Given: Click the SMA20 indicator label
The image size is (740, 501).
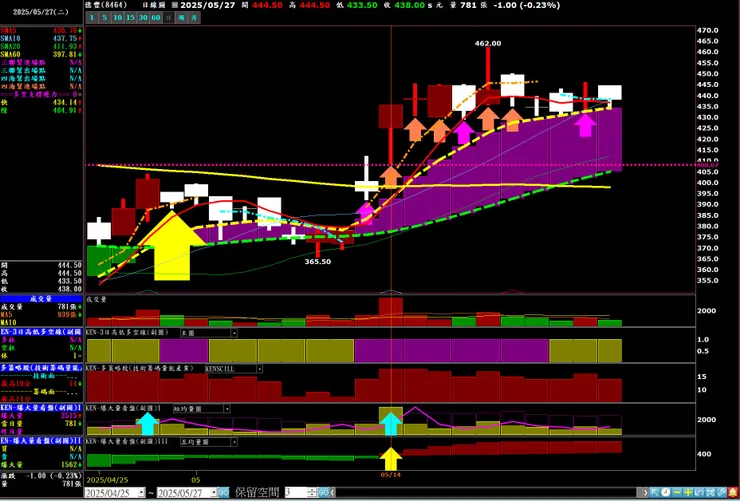Looking at the screenshot, I should coord(10,46).
